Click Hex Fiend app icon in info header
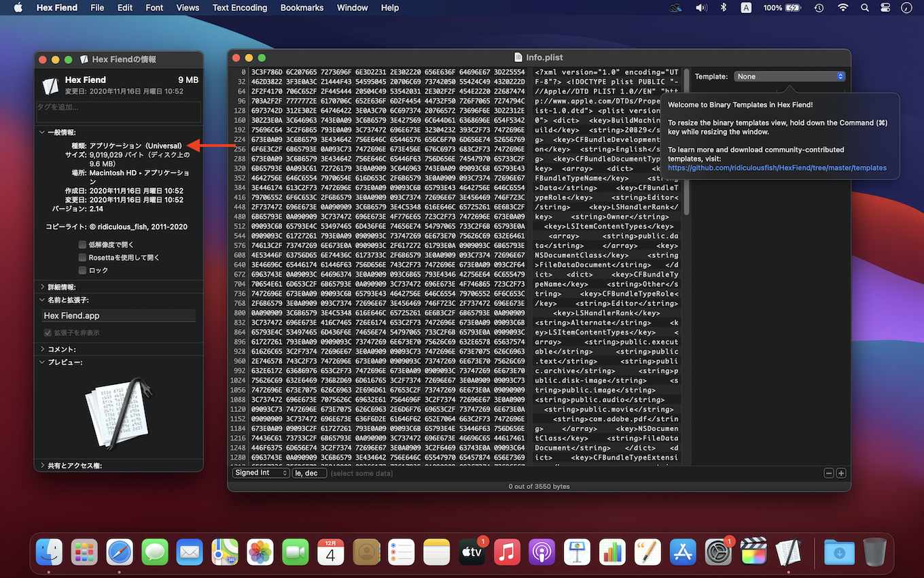This screenshot has width=924, height=578. click(x=51, y=86)
